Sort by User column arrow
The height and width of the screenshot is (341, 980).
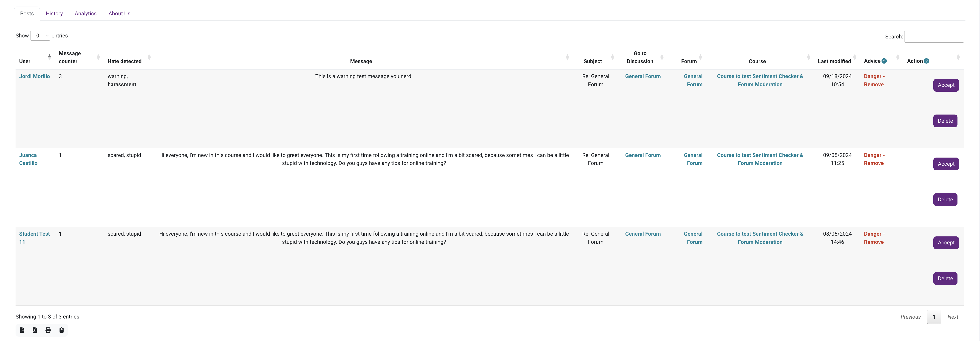(49, 57)
